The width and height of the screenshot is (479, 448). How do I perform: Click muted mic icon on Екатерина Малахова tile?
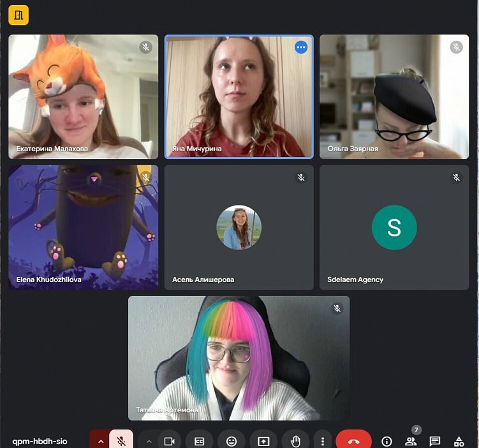click(x=145, y=47)
